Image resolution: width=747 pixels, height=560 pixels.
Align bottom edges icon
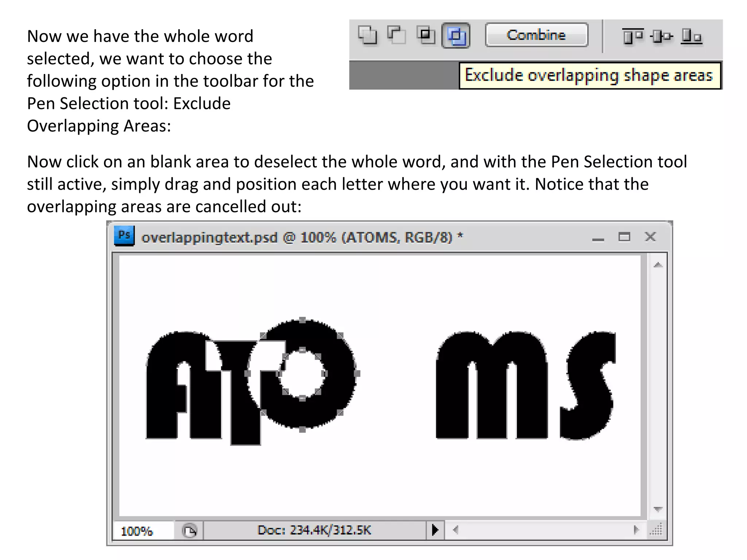(x=691, y=36)
